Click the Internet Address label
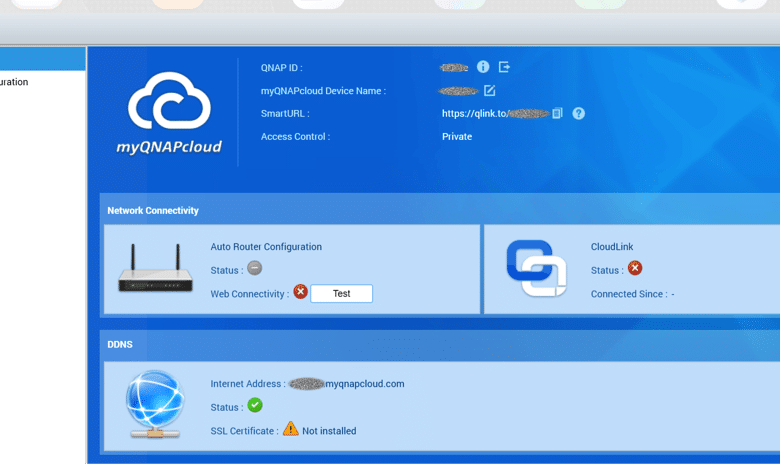Image resolution: width=780 pixels, height=464 pixels. point(248,383)
